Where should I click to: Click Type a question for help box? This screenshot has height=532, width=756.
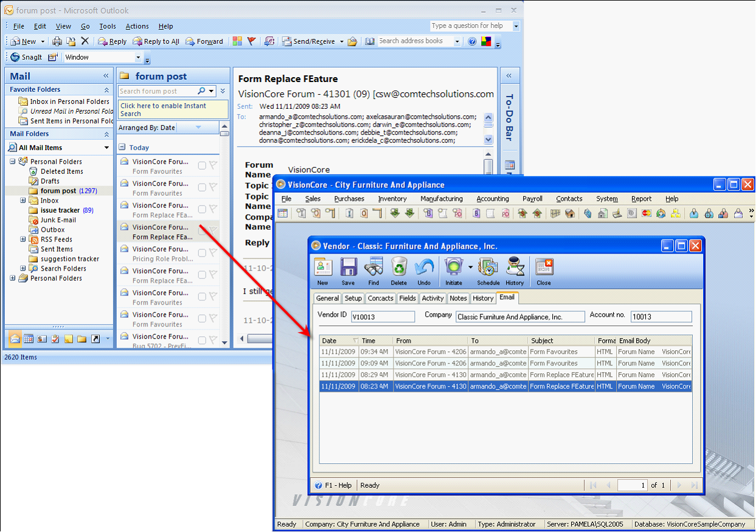[x=471, y=26]
